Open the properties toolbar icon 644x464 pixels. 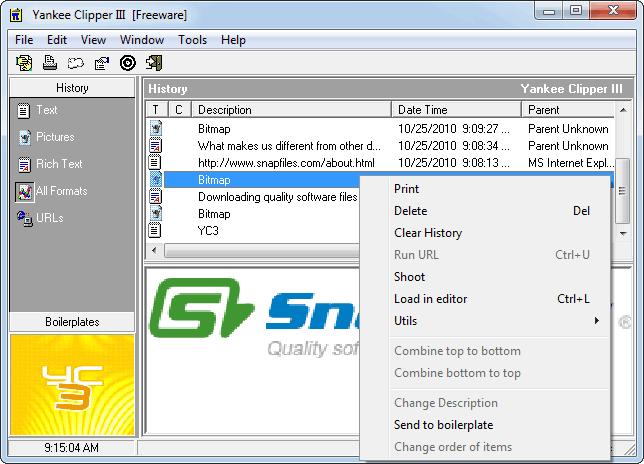pos(101,63)
